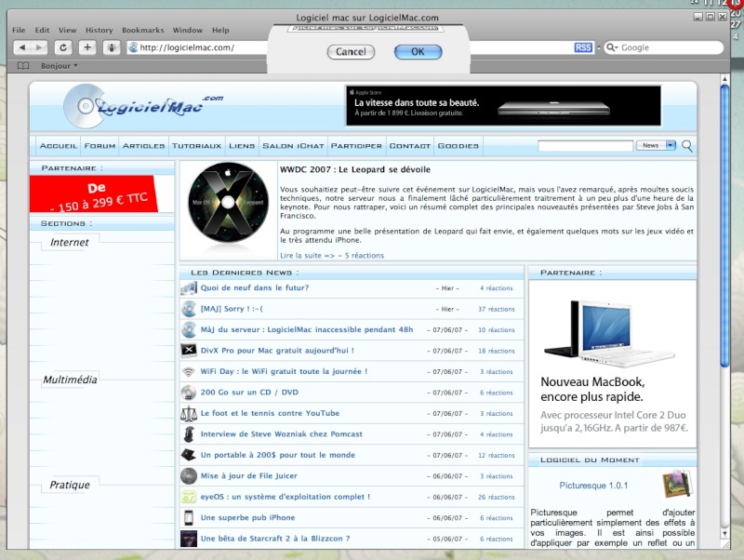Screen dimensions: 744x560
Task: Click the scales icon for foot et tennis
Action: tap(189, 413)
